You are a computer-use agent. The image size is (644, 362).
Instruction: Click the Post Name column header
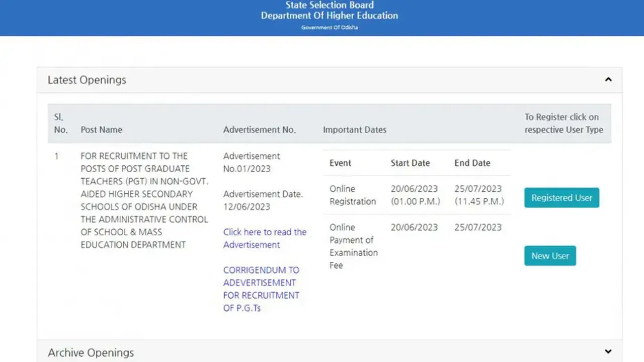tap(101, 129)
